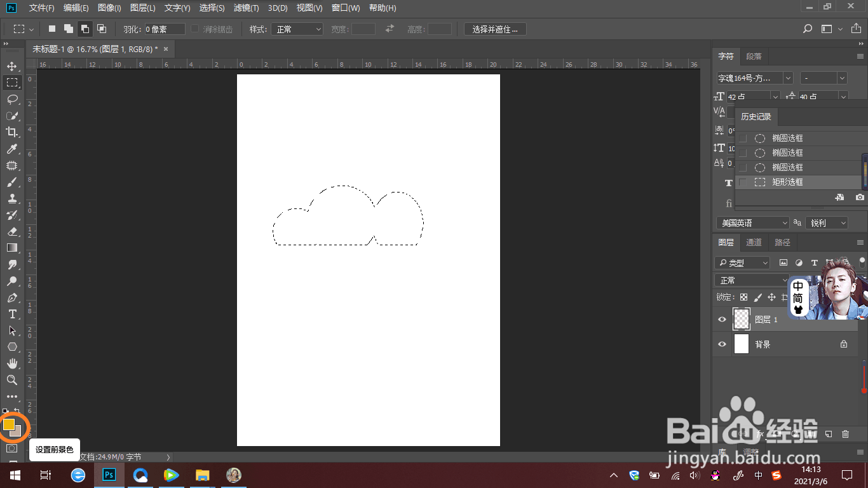Open 图层(L) menu

pos(143,8)
